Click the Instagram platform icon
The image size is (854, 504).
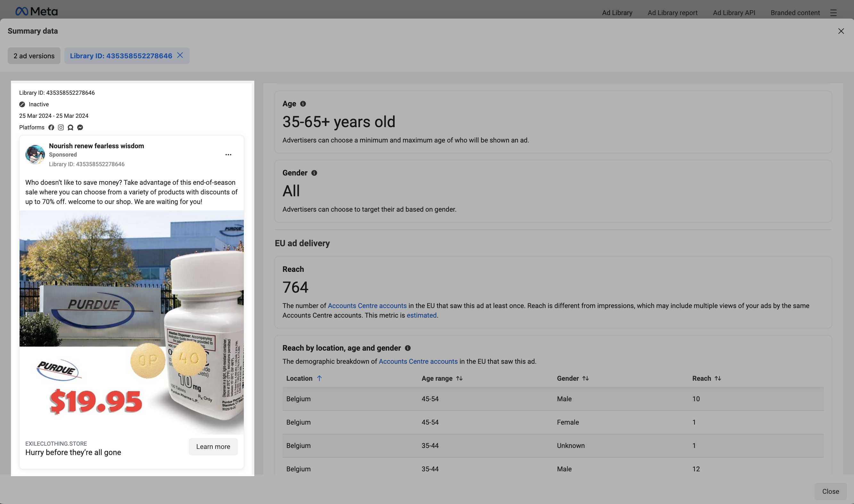61,127
